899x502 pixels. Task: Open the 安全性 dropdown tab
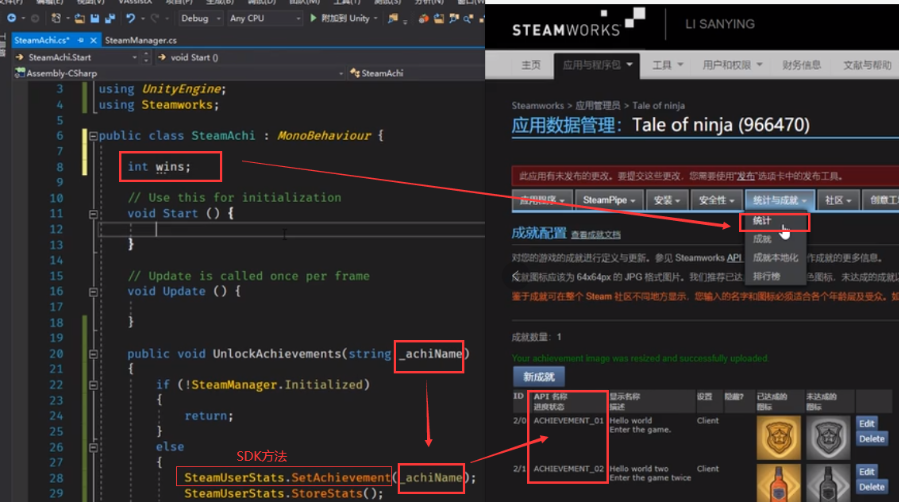716,200
